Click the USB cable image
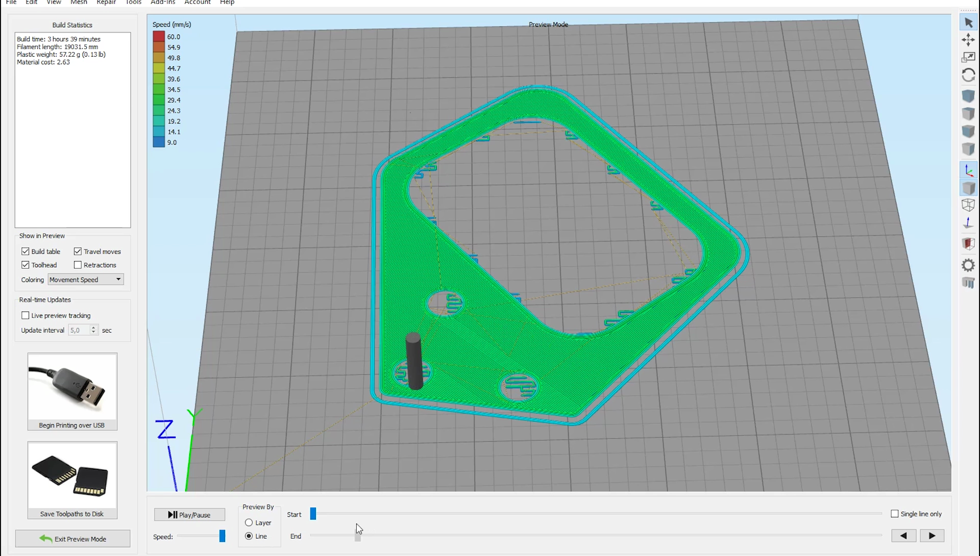This screenshot has width=980, height=556. tap(72, 387)
